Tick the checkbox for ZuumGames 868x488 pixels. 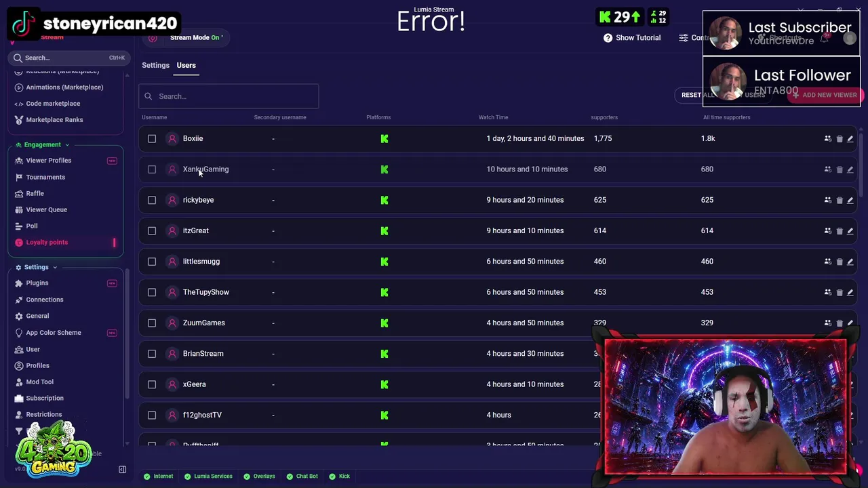[152, 323]
